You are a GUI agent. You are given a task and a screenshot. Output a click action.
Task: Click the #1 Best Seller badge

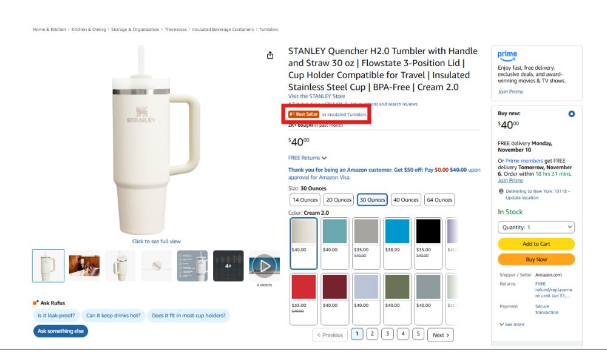coord(303,113)
